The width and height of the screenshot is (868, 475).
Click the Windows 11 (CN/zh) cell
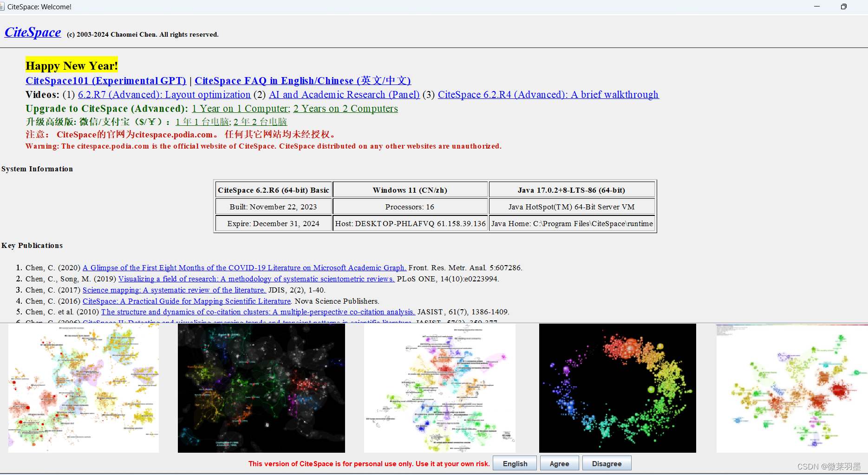(x=411, y=190)
